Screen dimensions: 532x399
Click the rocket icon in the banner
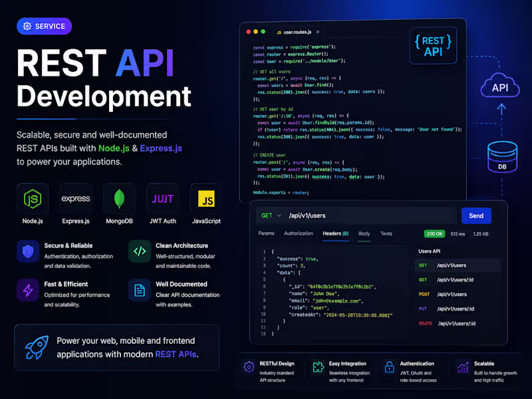[x=37, y=347]
